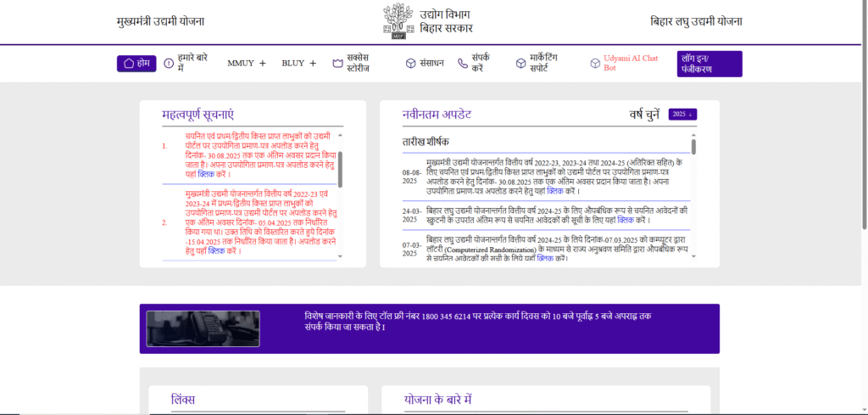Click the सक्सेस स्टोरीज icon
The height and width of the screenshot is (415, 868).
(x=337, y=63)
